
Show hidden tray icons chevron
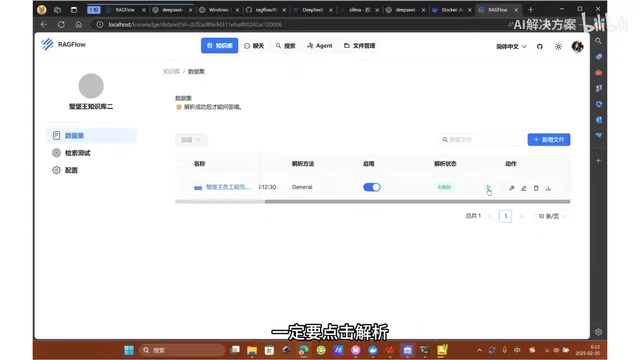point(479,350)
